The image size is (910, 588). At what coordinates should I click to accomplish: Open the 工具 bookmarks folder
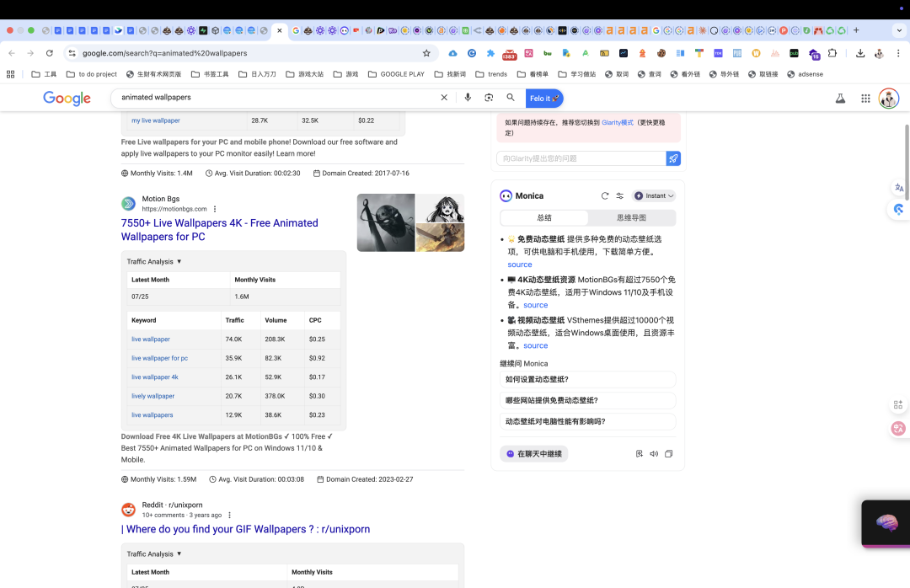pyautogui.click(x=44, y=74)
